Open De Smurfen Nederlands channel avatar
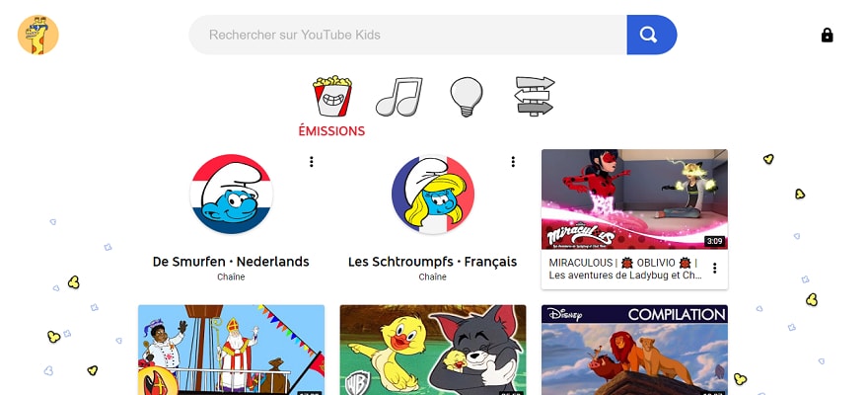 pos(231,195)
